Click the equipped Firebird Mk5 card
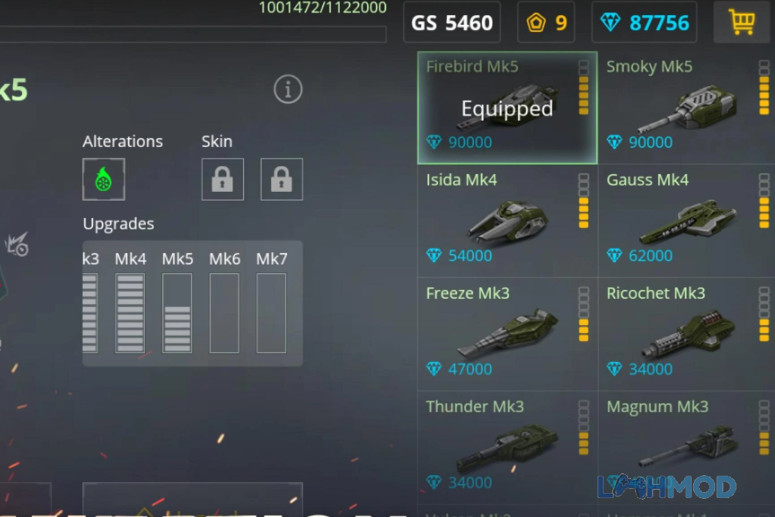 pyautogui.click(x=508, y=108)
